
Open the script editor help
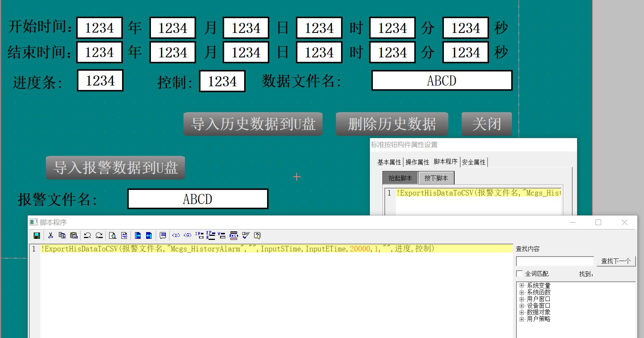click(257, 235)
